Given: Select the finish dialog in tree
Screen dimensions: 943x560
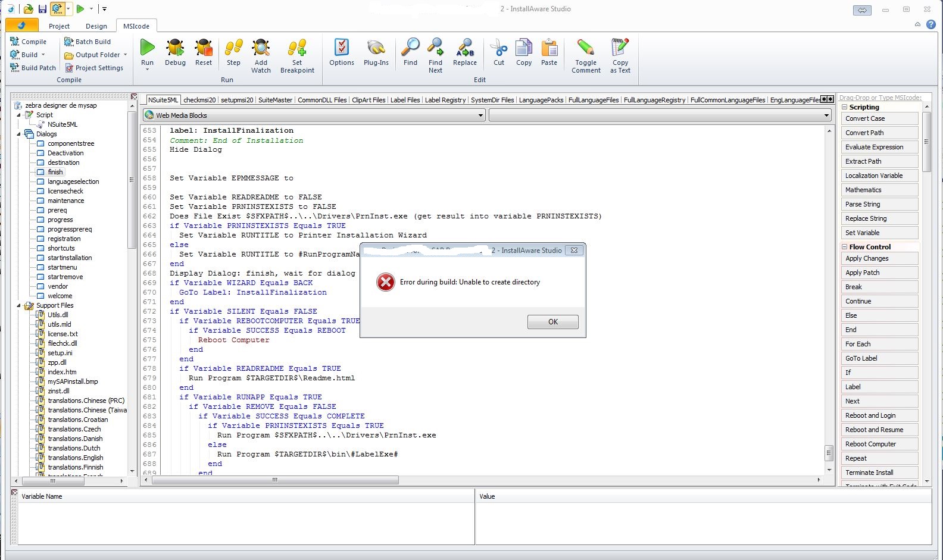Looking at the screenshot, I should pos(55,172).
